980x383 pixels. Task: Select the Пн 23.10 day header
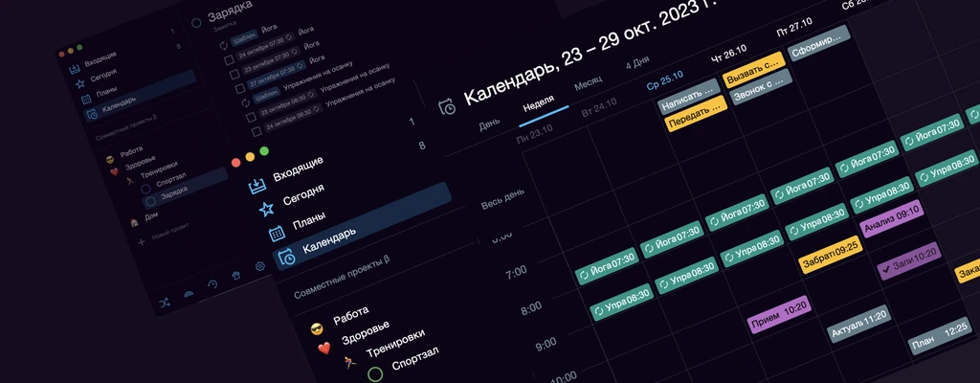click(x=534, y=133)
